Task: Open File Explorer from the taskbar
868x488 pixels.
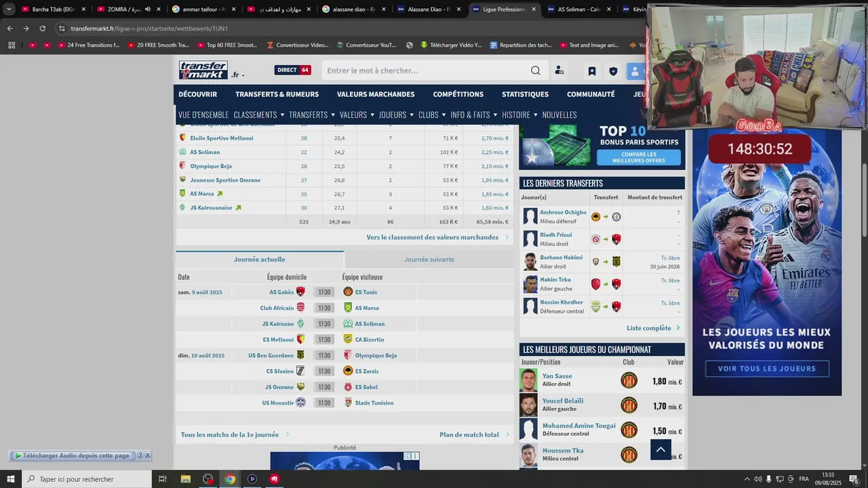Action: coord(185,479)
